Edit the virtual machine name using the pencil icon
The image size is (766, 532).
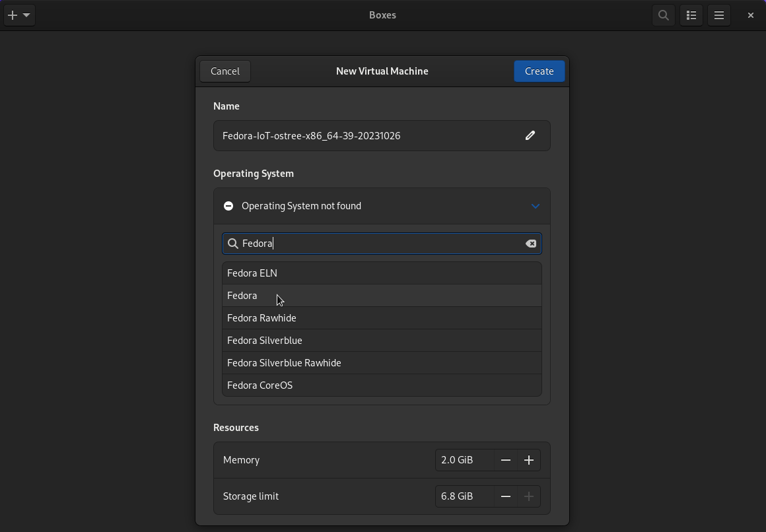530,135
